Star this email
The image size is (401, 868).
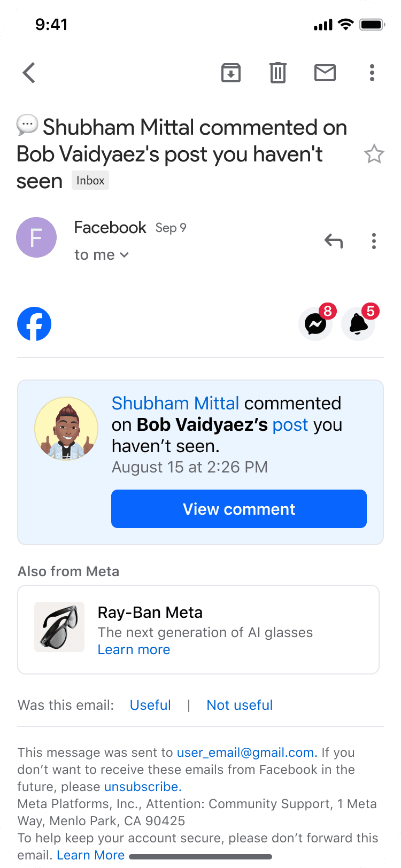(374, 154)
